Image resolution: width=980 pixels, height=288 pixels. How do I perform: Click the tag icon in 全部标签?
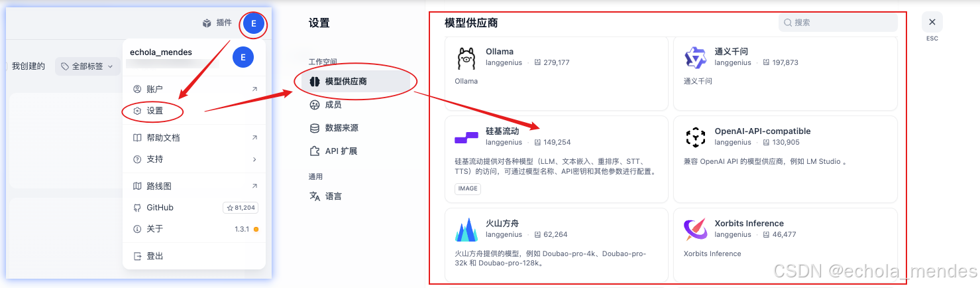point(65,66)
